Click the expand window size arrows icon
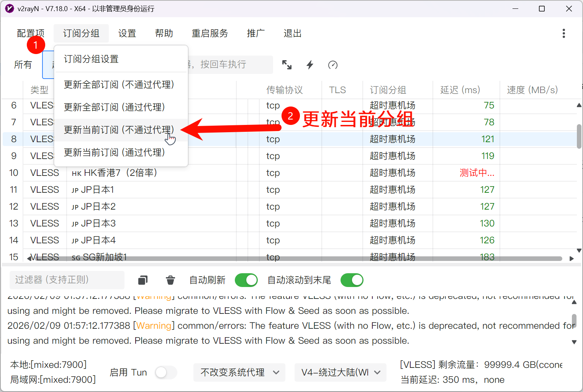 [x=287, y=65]
